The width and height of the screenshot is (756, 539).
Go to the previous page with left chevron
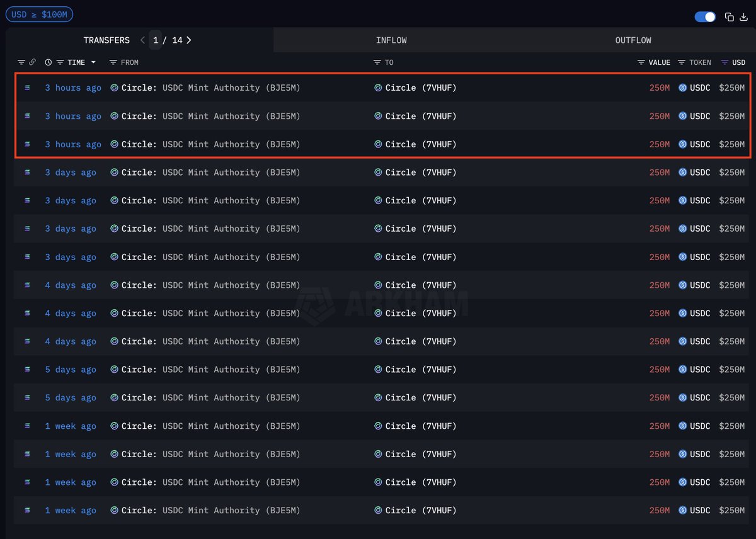(x=142, y=40)
